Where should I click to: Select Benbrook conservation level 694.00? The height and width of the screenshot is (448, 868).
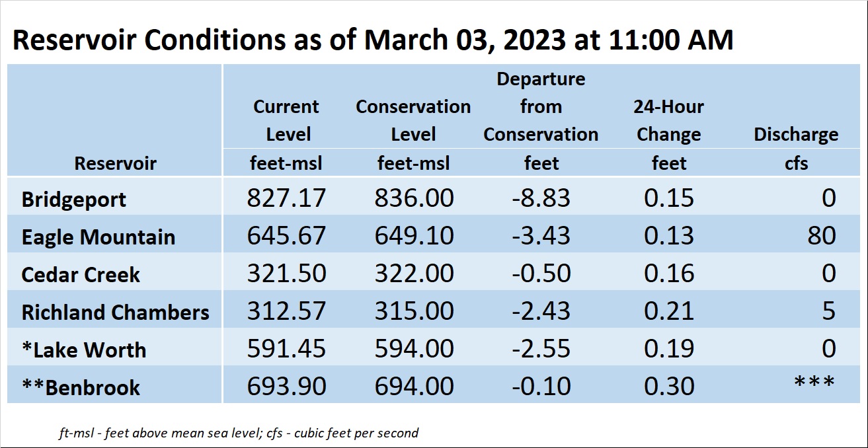pyautogui.click(x=414, y=387)
